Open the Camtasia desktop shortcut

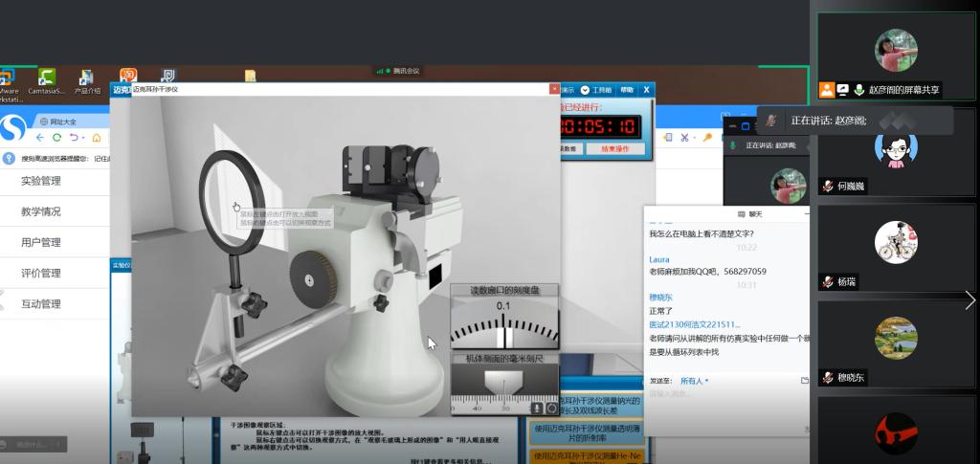(46, 80)
